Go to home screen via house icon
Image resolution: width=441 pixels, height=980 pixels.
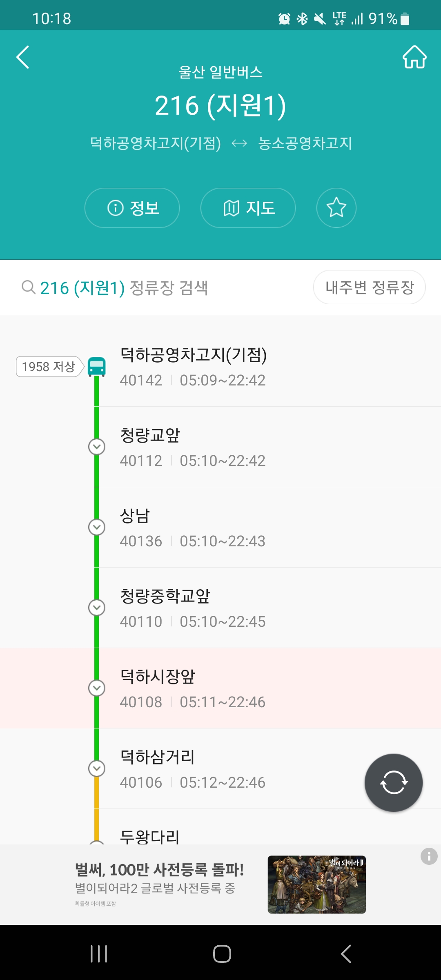(x=414, y=57)
